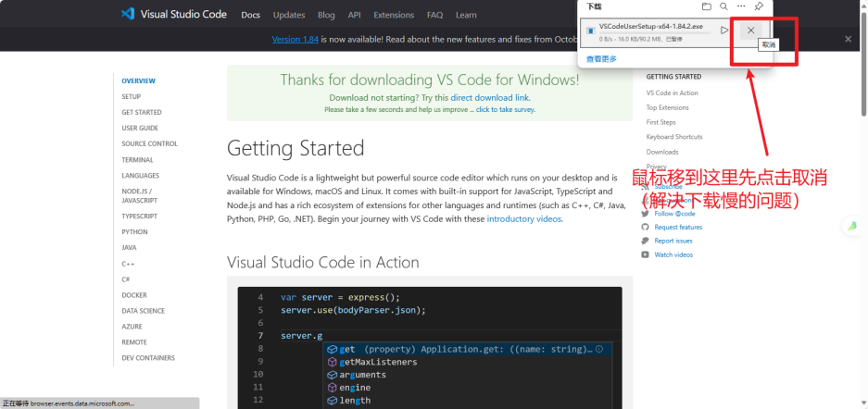
Task: Click the YouTube icon beside Watch videos
Action: tap(645, 254)
